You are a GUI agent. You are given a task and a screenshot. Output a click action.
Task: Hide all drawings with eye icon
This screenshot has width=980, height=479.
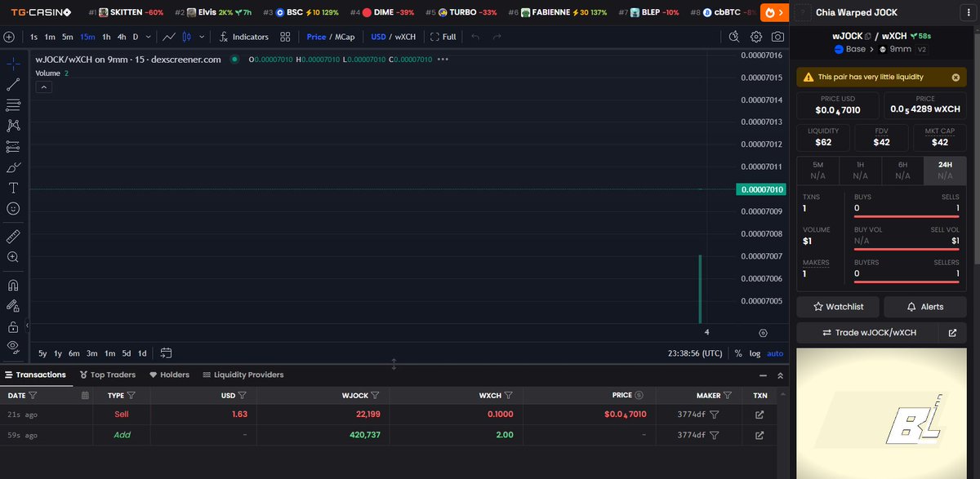13,347
